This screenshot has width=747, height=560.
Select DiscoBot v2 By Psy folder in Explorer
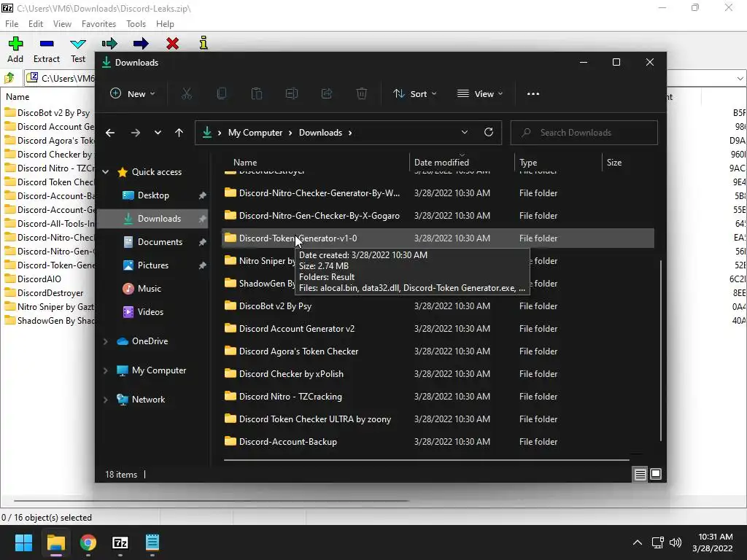point(438,306)
